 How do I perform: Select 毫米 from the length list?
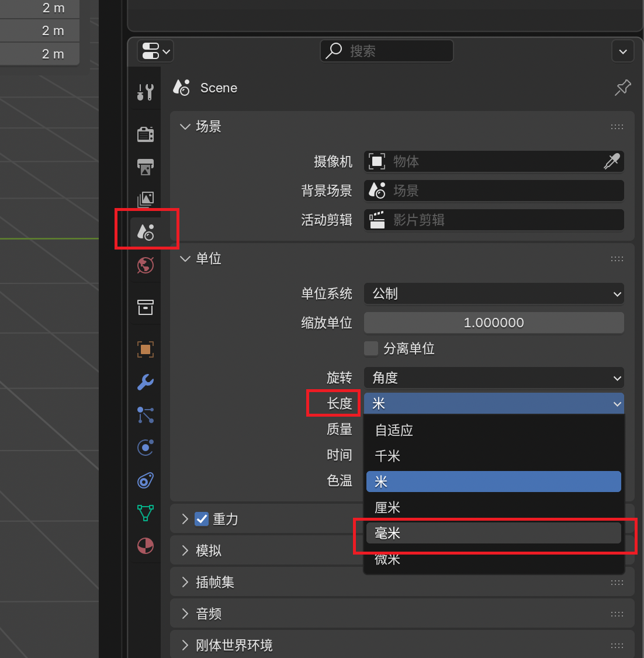pyautogui.click(x=493, y=533)
